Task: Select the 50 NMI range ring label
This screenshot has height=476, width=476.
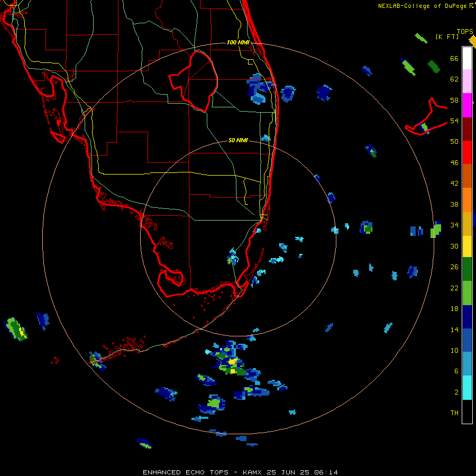Action: (x=237, y=141)
